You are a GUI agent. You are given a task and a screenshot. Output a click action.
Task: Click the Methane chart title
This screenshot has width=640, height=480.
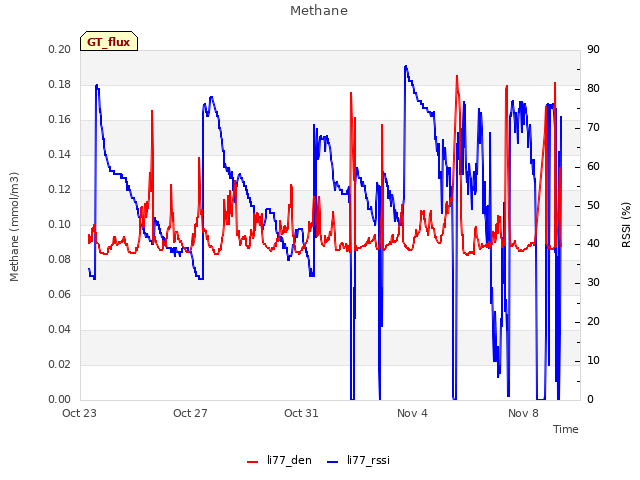(x=319, y=11)
